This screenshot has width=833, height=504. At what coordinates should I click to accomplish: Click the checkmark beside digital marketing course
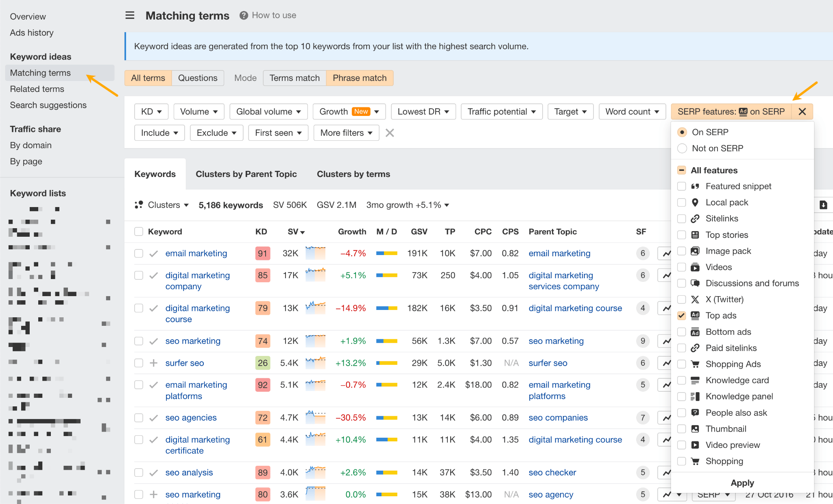[x=153, y=308]
